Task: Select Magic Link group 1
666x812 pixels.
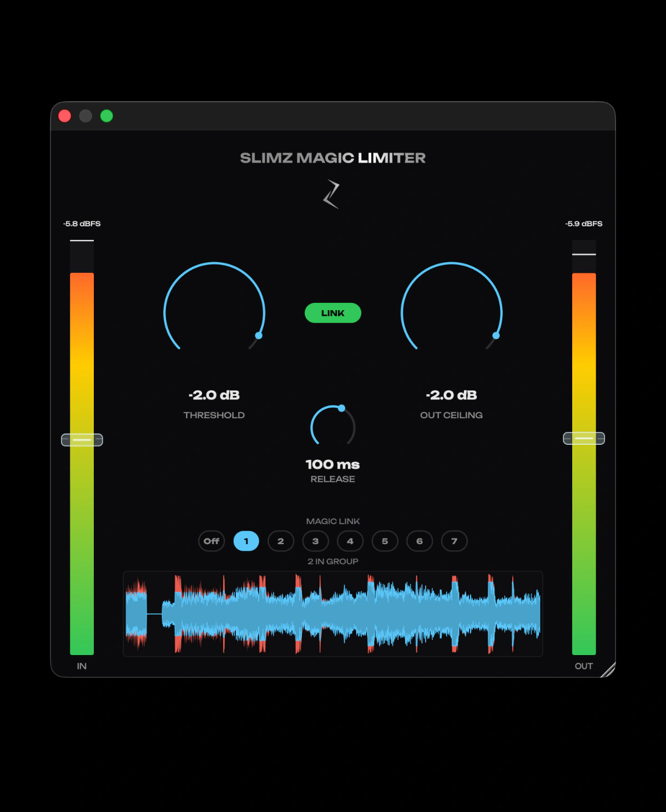Action: point(246,541)
